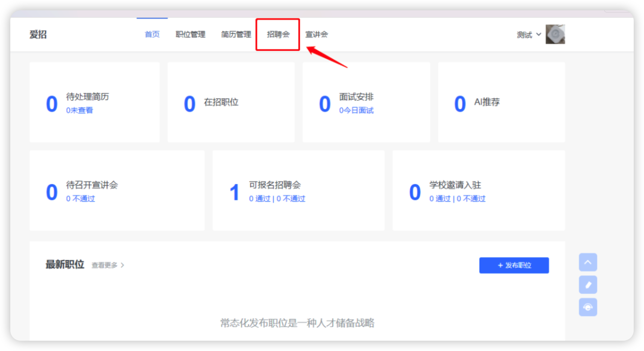Click 0 通过 under 学校邀请入驻
Viewport: 644px width, 351px height.
point(440,199)
